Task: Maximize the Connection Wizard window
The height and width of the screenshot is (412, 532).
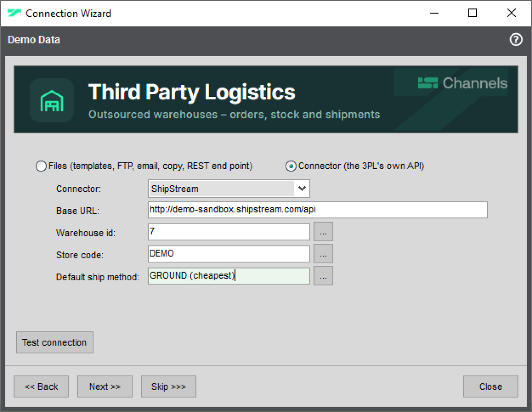Action: tap(473, 13)
